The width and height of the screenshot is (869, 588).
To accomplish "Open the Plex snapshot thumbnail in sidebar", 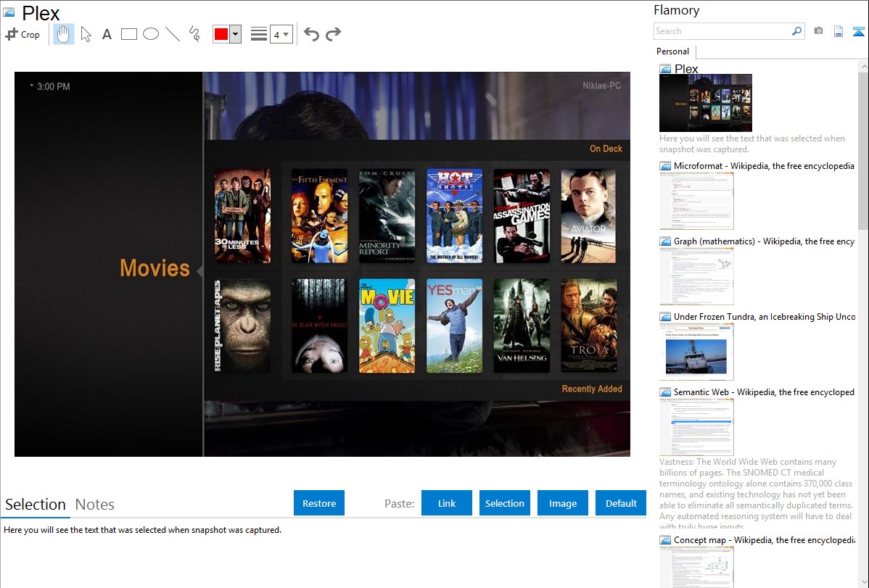I will pos(706,103).
